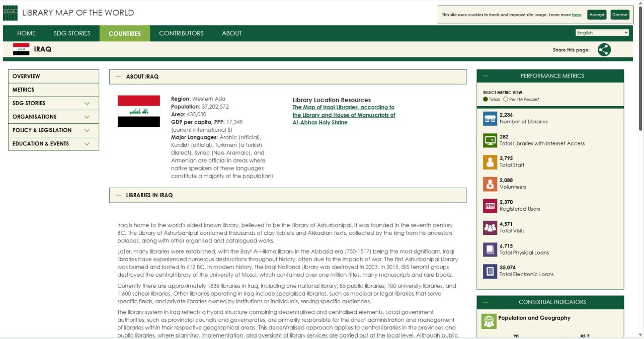This screenshot has height=339, width=644.
Task: Click the Population 37,202,572 line
Action: click(200, 107)
